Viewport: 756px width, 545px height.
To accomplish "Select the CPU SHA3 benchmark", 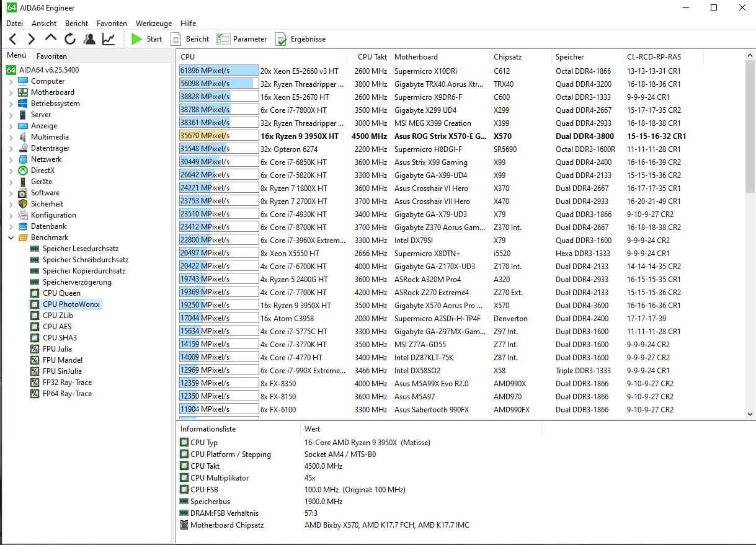I will pos(60,338).
